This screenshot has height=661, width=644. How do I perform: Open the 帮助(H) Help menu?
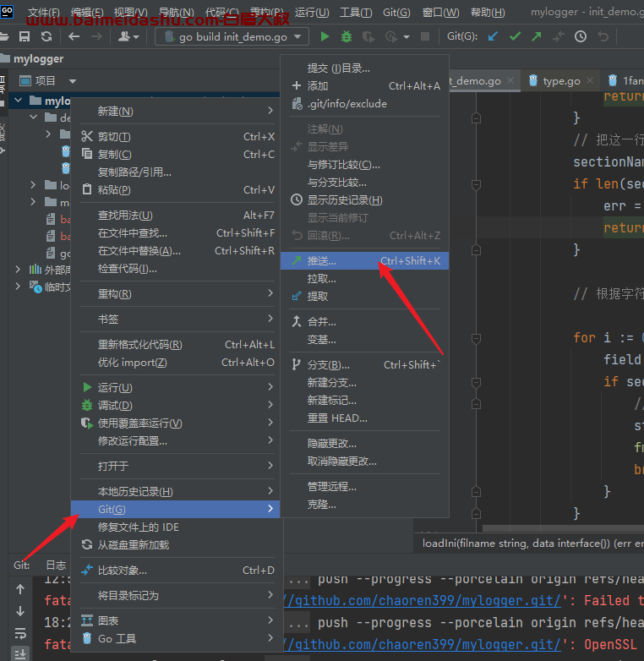coord(487,12)
